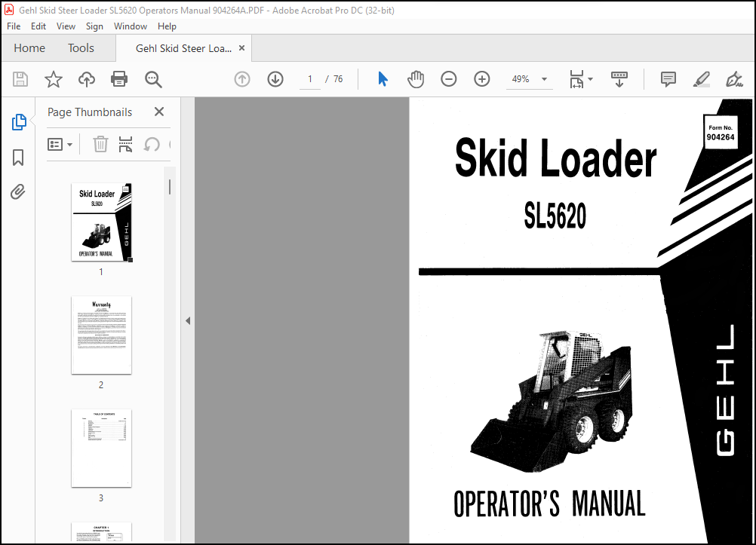Go to next page arrow
756x545 pixels.
click(x=275, y=79)
